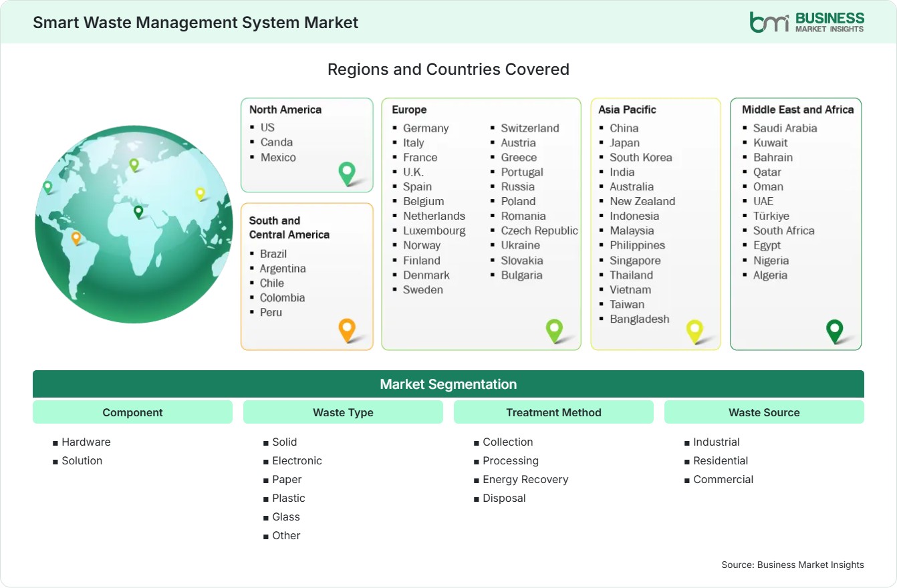Click 'Solution' under Component

[x=82, y=461]
